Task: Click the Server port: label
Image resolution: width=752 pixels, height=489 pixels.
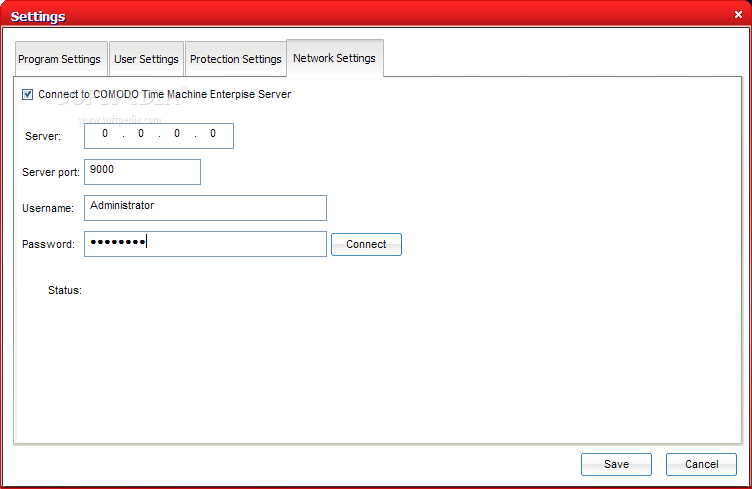Action: (51, 172)
